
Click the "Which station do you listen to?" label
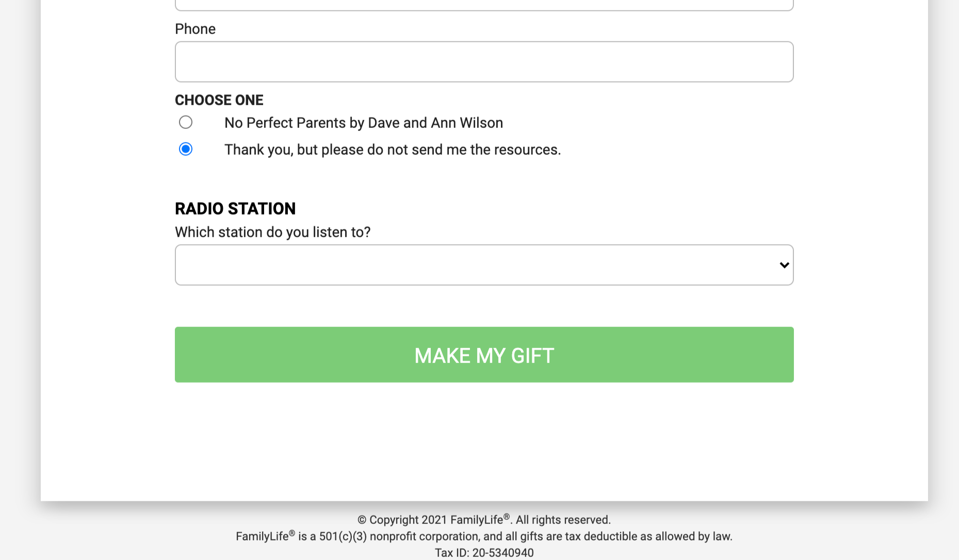272,232
